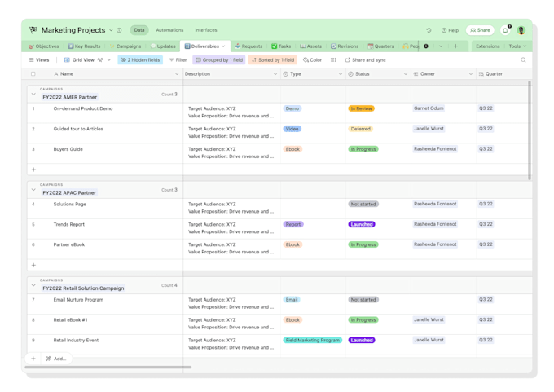Collapse the FY2022 AMER Partner group
554x392 pixels.
point(33,95)
